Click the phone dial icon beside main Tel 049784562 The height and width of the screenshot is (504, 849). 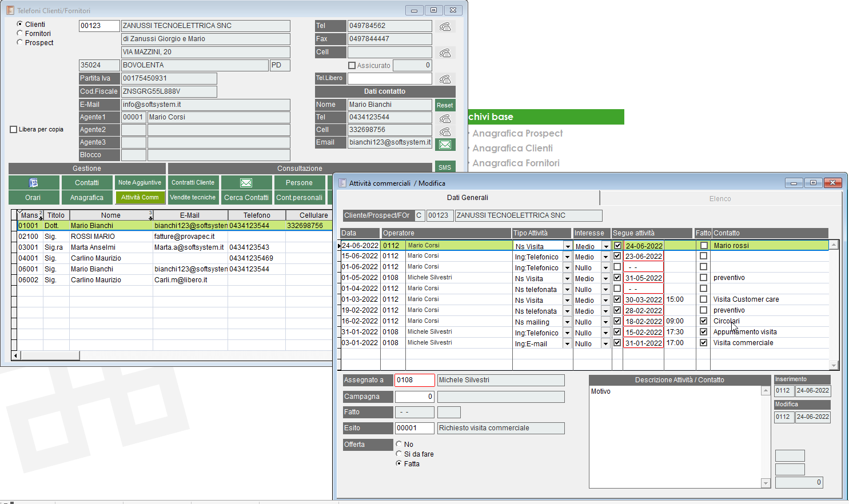pyautogui.click(x=445, y=26)
